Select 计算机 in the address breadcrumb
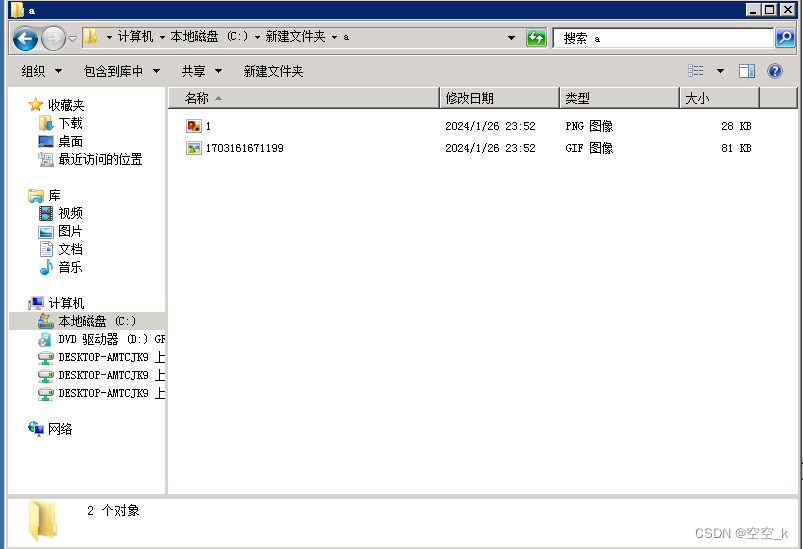803x549 pixels. pyautogui.click(x=135, y=36)
